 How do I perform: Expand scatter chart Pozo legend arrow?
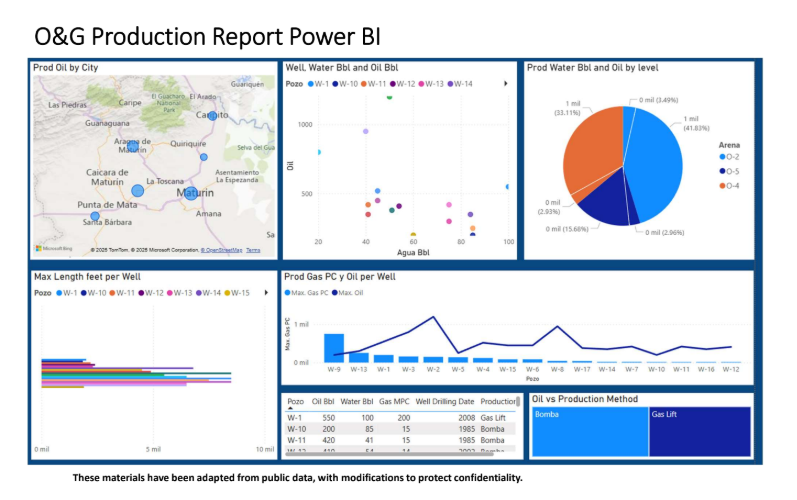(x=505, y=84)
